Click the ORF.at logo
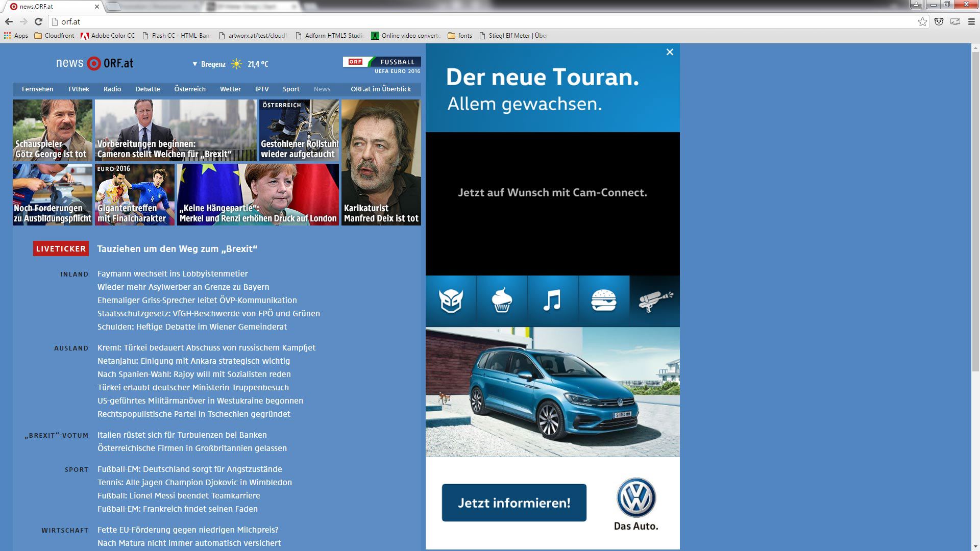Screen dimensions: 980x551 (x=95, y=63)
